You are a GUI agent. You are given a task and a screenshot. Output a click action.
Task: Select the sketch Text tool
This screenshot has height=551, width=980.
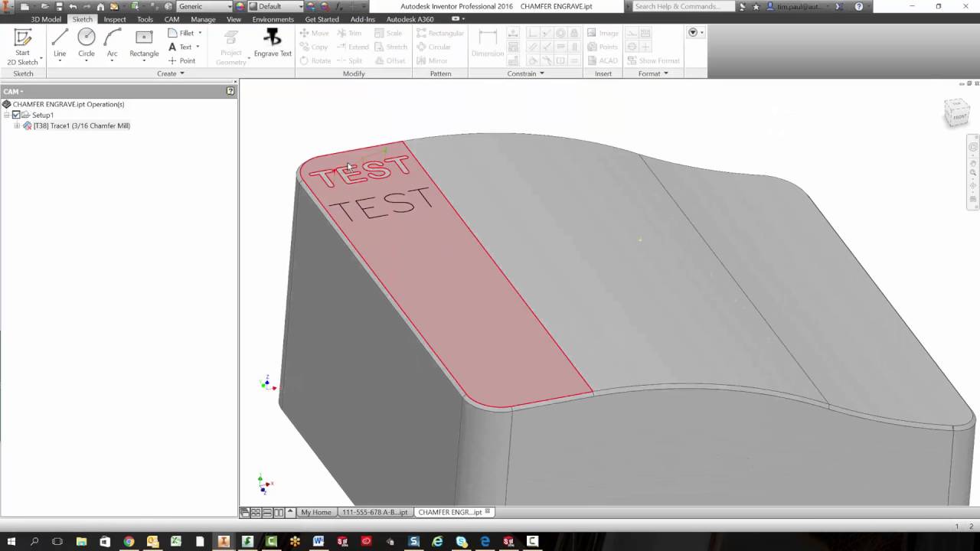[180, 47]
